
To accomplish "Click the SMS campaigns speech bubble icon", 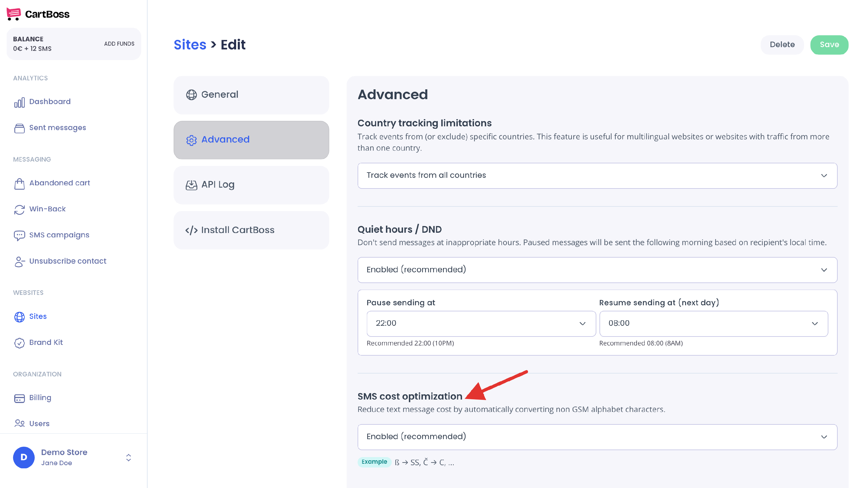I will 20,236.
